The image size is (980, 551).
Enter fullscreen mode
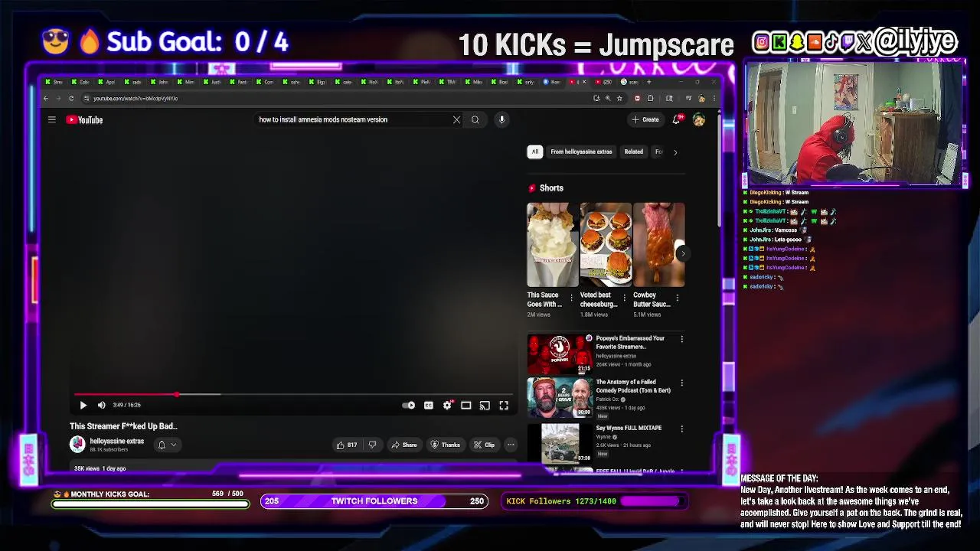tap(504, 406)
